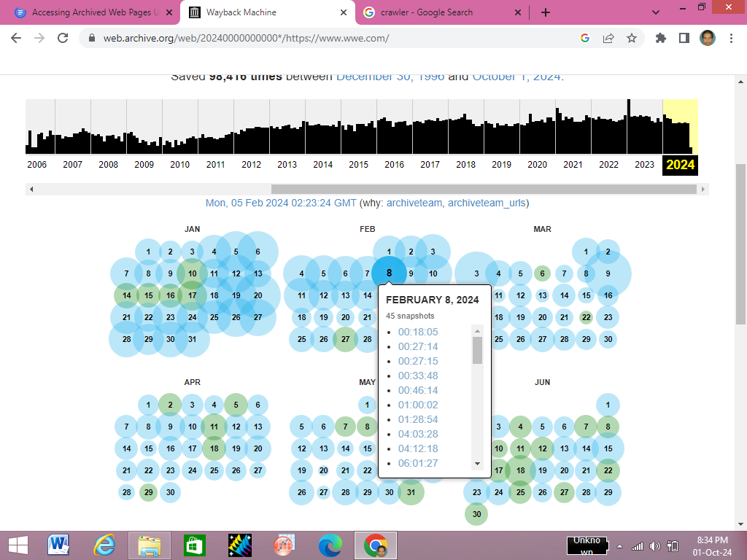
Task: Select year 2020 in the timeline
Action: pos(537,165)
